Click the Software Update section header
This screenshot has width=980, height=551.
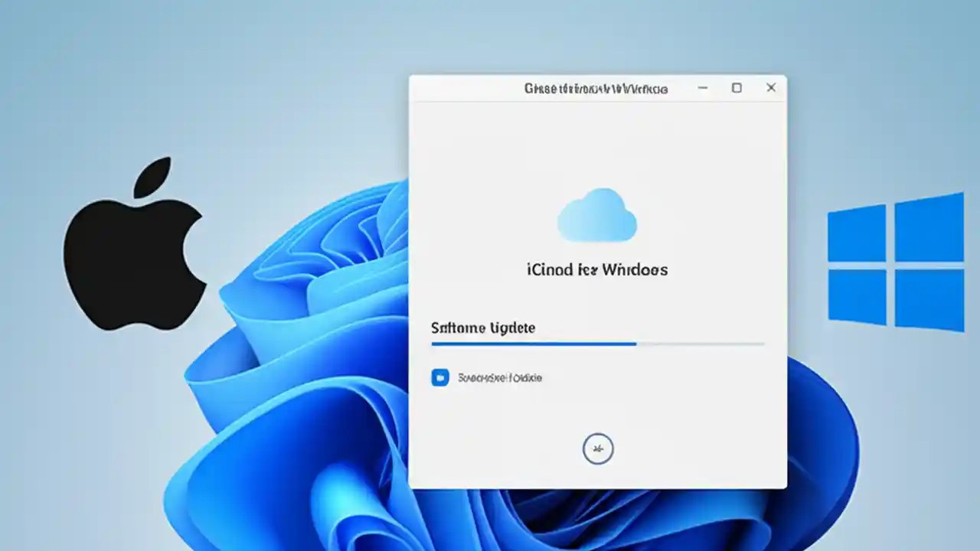(x=482, y=328)
